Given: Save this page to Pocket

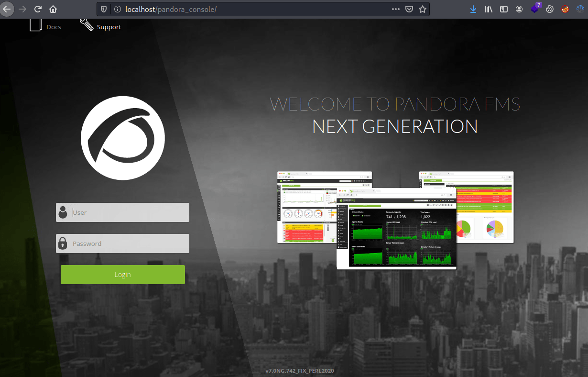Looking at the screenshot, I should tap(409, 9).
